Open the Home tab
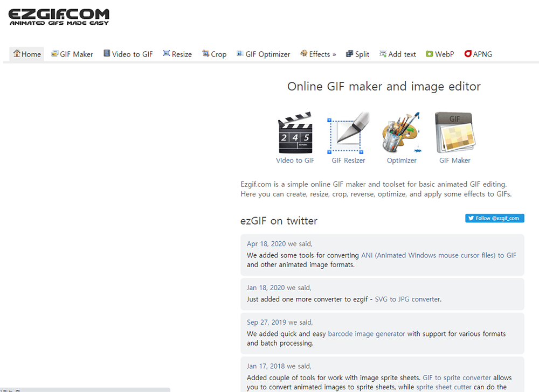 [27, 54]
